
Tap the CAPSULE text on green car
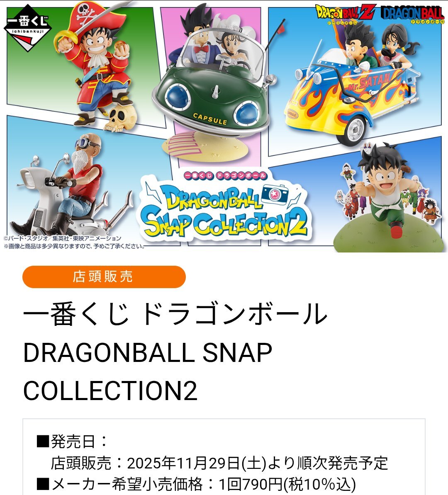pyautogui.click(x=210, y=119)
